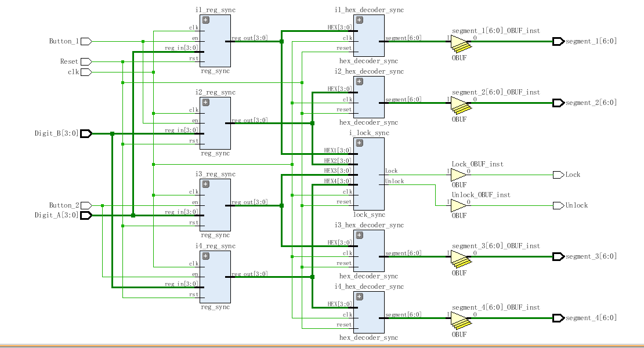The image size is (644, 348).
Task: Select the segment_1[6:0] output port symbol
Action: 559,41
